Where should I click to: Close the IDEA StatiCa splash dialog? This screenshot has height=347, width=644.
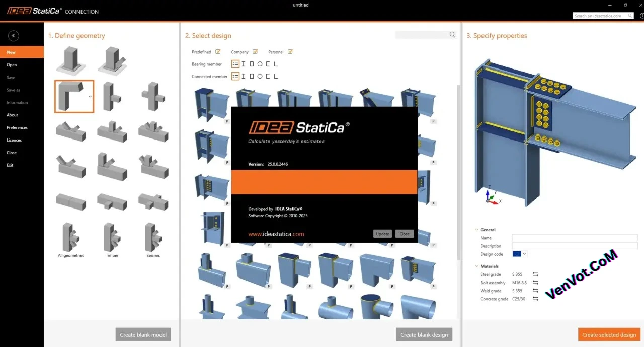[404, 234]
